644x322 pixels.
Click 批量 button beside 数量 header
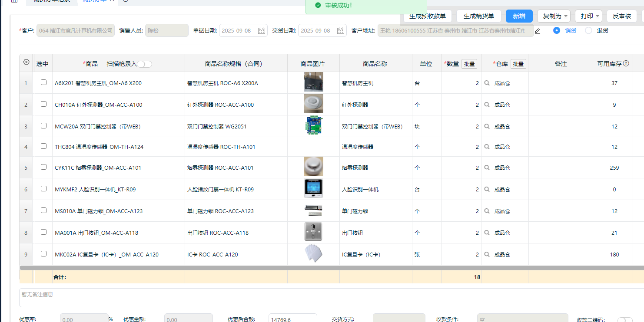click(469, 64)
